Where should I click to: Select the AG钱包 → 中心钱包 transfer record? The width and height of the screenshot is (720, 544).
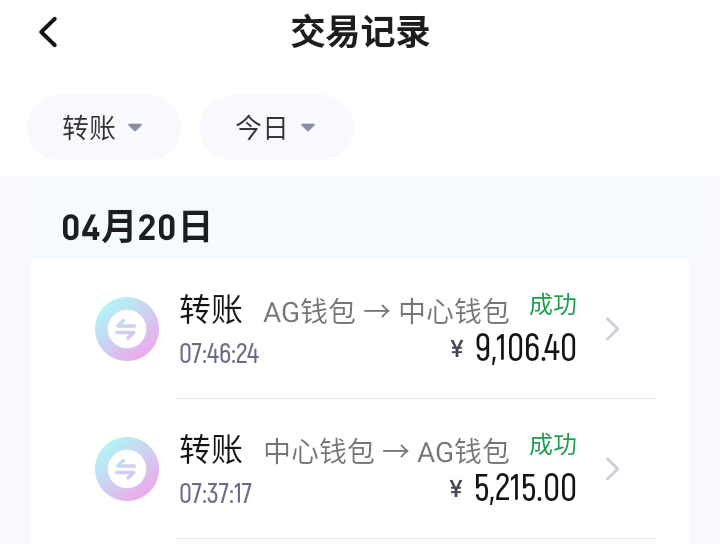(x=386, y=312)
